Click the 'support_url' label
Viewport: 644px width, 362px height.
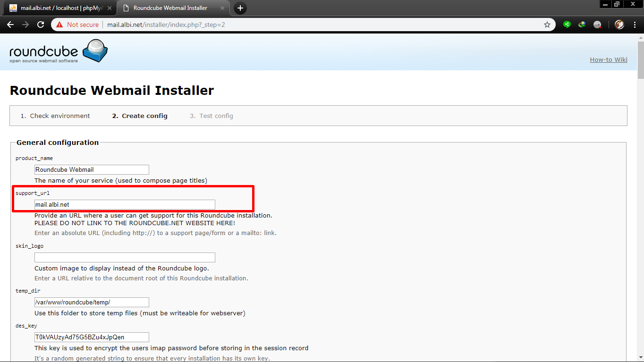33,193
